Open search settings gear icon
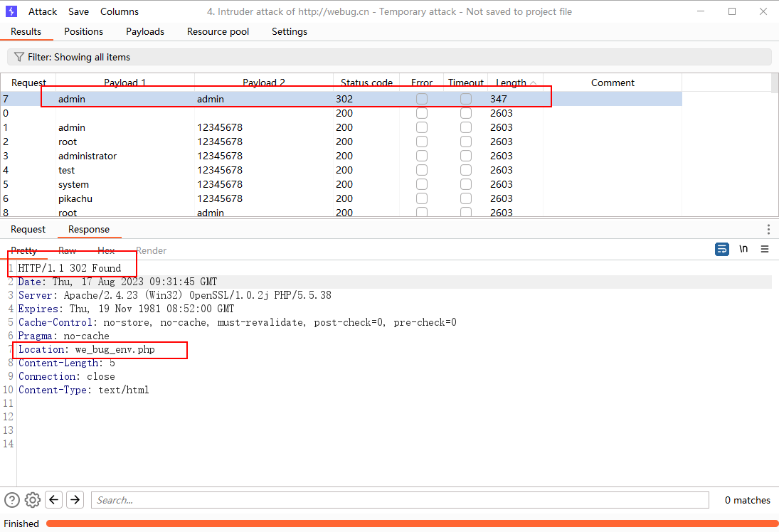The width and height of the screenshot is (779, 532). pos(33,500)
